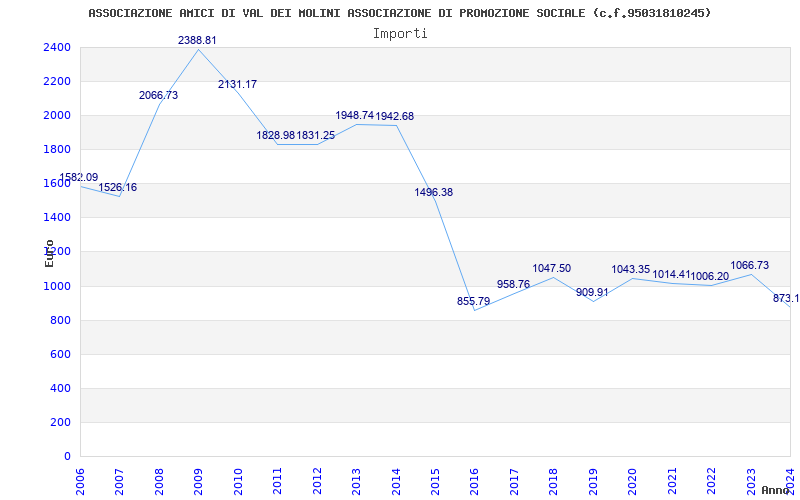This screenshot has height=500, width=800.
Task: Select the 2009 year tick label
Action: (198, 481)
